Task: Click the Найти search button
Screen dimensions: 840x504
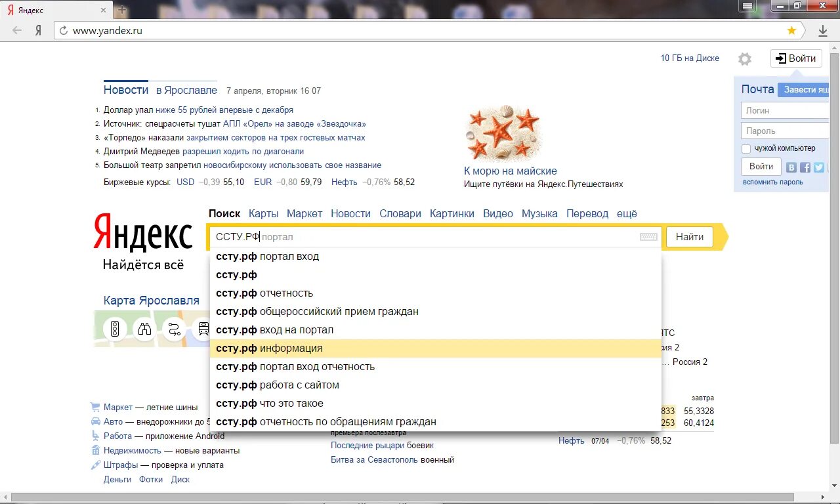Action: tap(690, 237)
